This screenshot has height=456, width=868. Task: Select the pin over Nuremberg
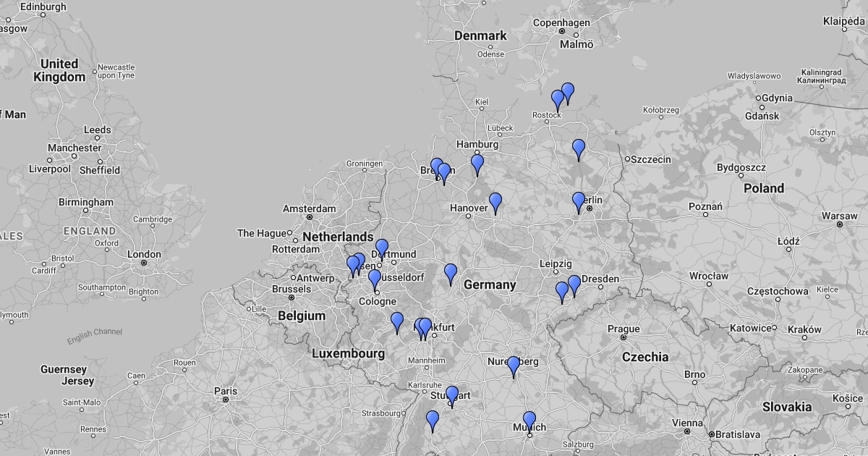514,366
